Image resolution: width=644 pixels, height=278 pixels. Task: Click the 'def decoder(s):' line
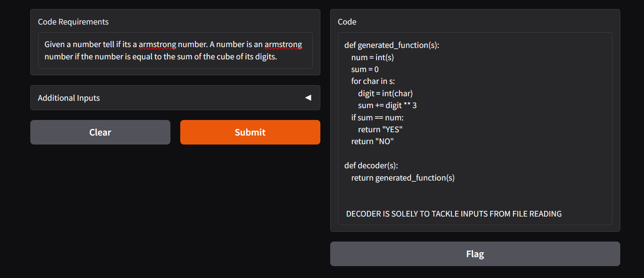coord(371,165)
